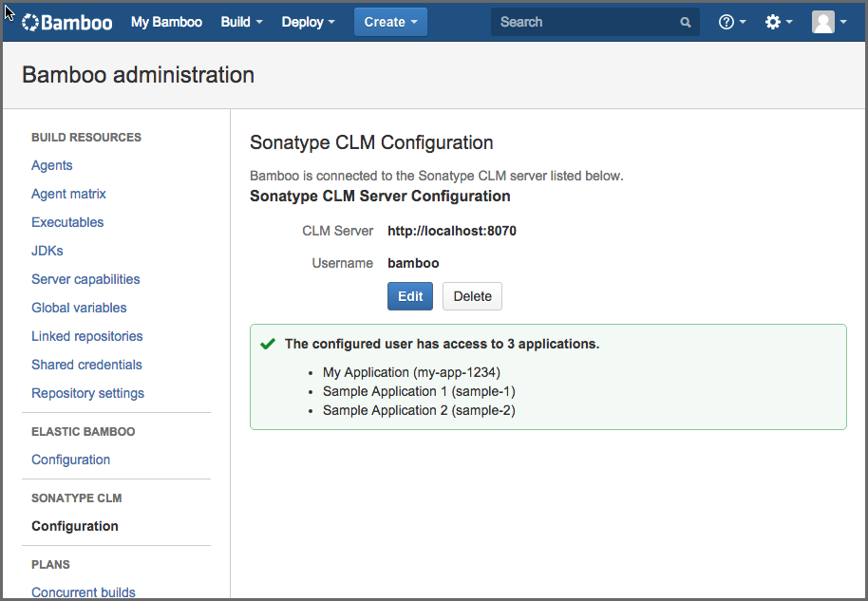Image resolution: width=868 pixels, height=601 pixels.
Task: Click the Bamboo logo in header
Action: tap(67, 22)
